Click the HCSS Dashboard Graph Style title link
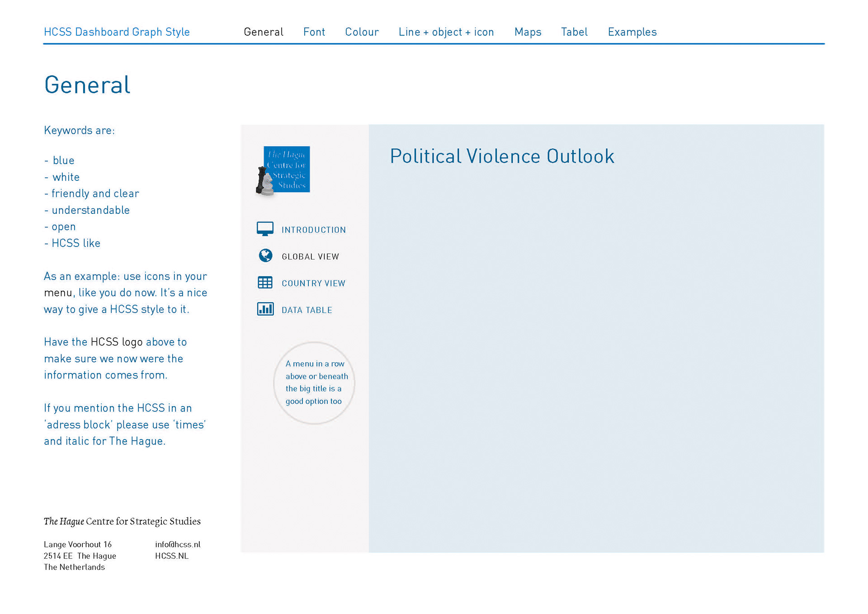868x614 pixels. (117, 32)
